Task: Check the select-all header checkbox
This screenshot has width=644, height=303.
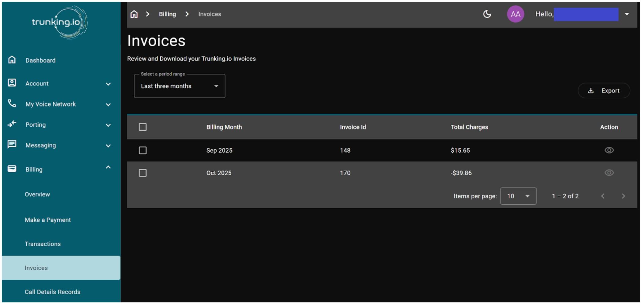Action: (x=143, y=127)
